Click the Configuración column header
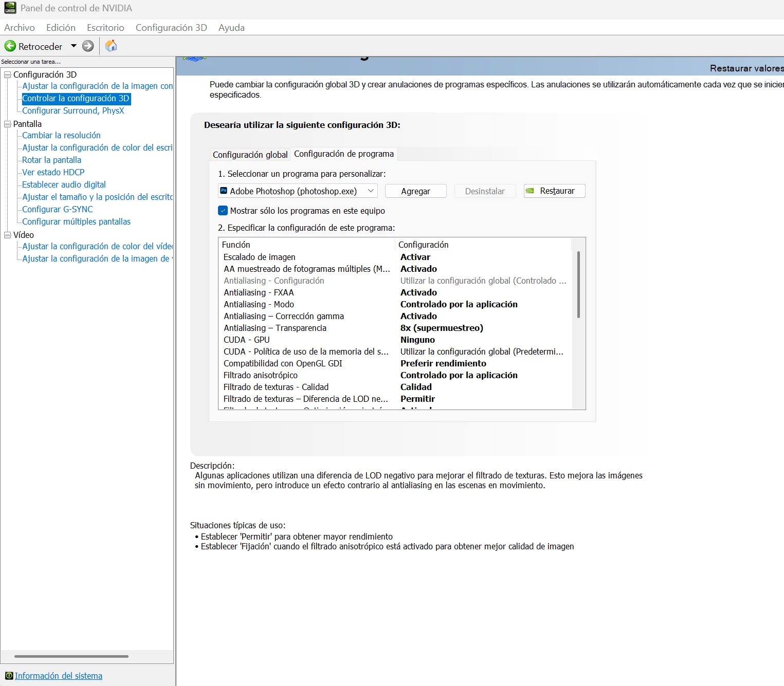Viewport: 784px width, 686px height. tap(483, 245)
